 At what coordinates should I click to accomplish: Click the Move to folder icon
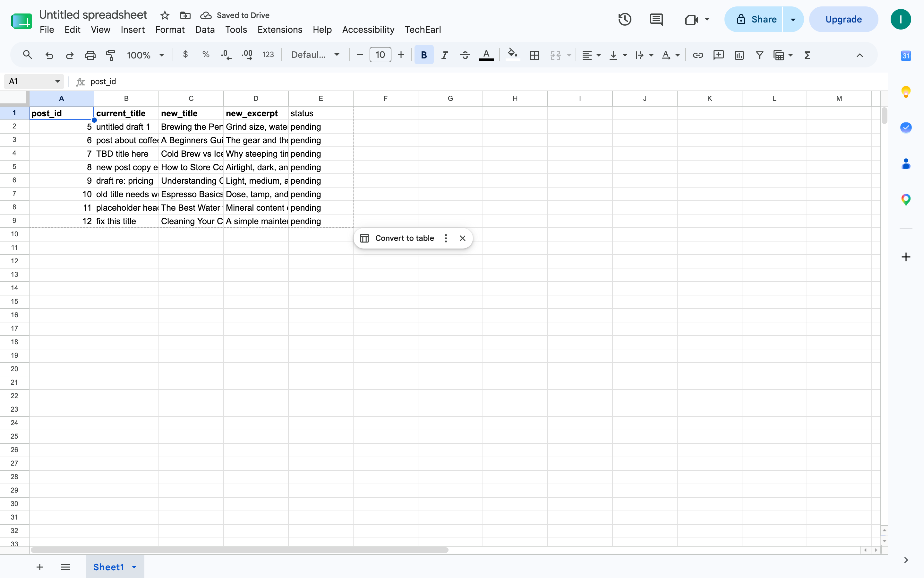185,15
